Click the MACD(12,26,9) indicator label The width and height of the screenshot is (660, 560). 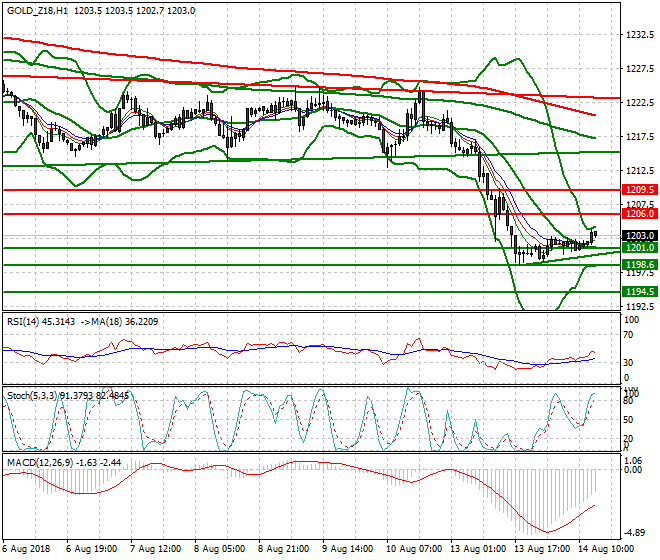tap(38, 463)
